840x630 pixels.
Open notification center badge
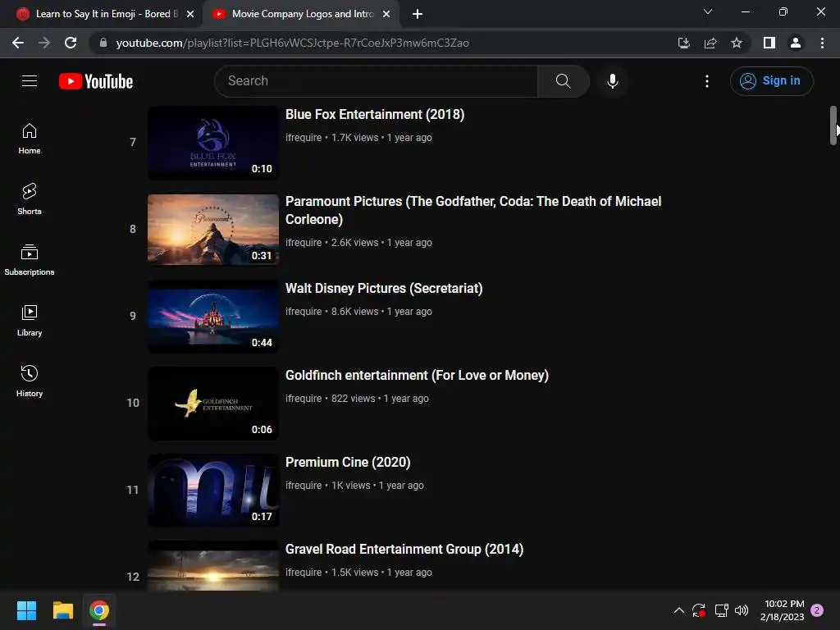pyautogui.click(x=817, y=610)
